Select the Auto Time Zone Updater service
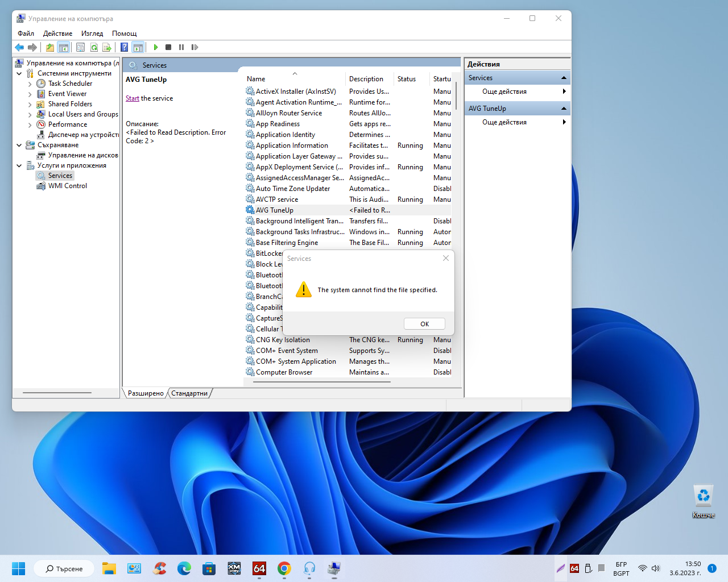 [x=348, y=189]
